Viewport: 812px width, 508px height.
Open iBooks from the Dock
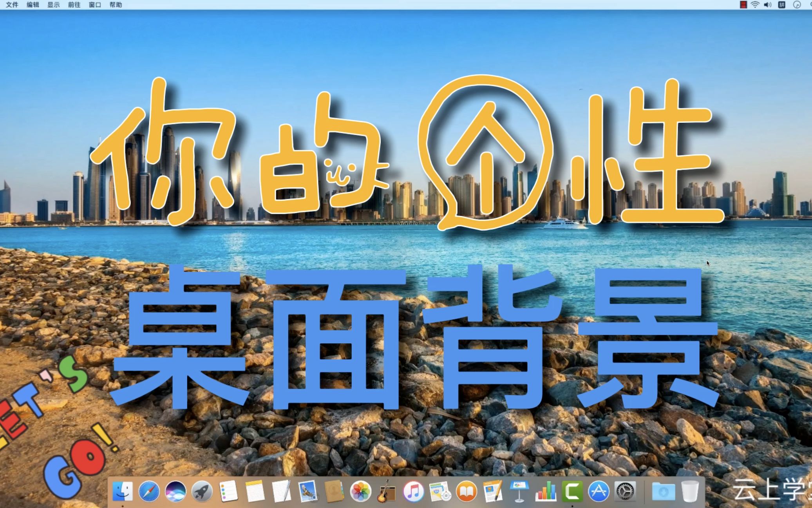[466, 492]
